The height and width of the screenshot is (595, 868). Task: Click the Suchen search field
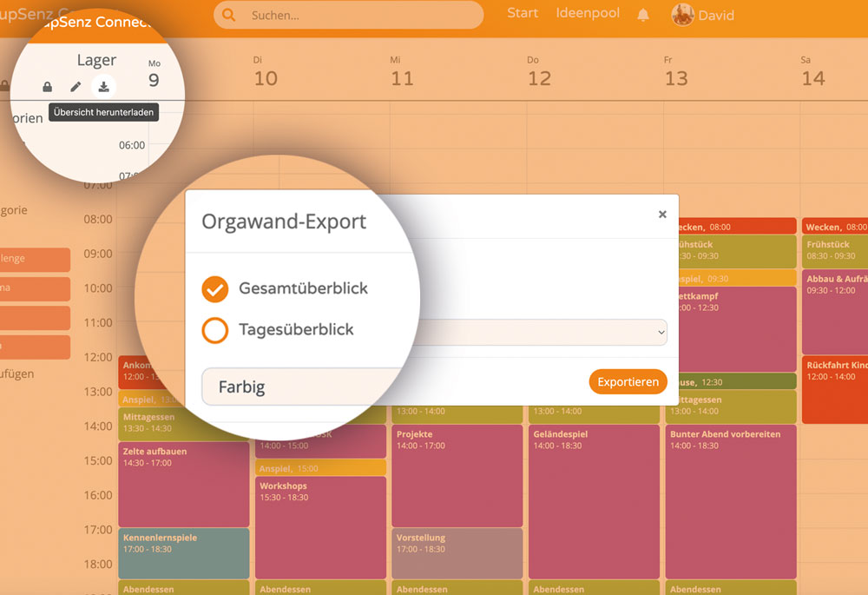coord(349,15)
